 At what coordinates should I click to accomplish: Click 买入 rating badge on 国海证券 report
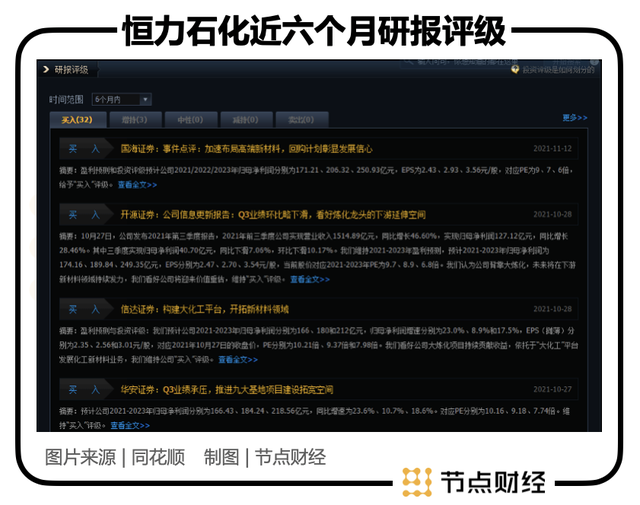[x=84, y=148]
